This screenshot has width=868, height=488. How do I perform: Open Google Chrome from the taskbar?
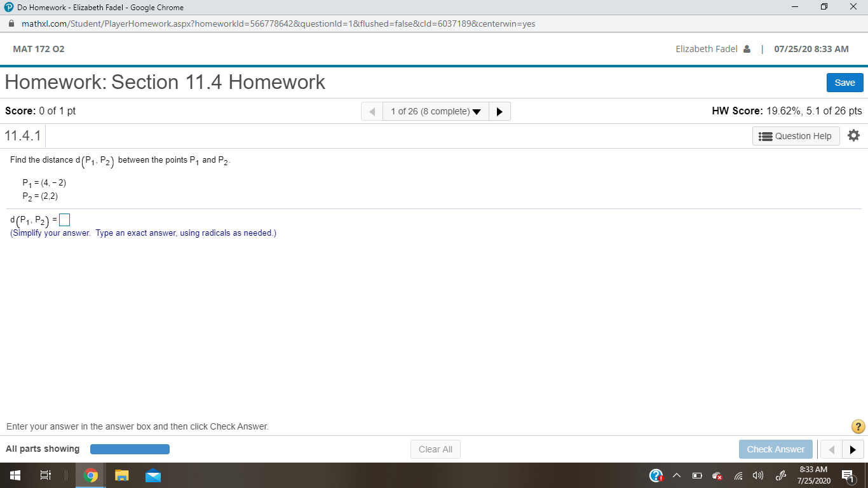90,475
